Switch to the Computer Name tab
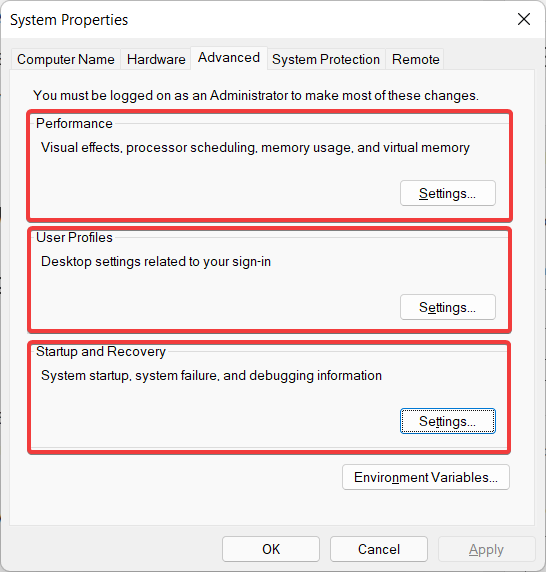The width and height of the screenshot is (546, 572). (x=66, y=59)
